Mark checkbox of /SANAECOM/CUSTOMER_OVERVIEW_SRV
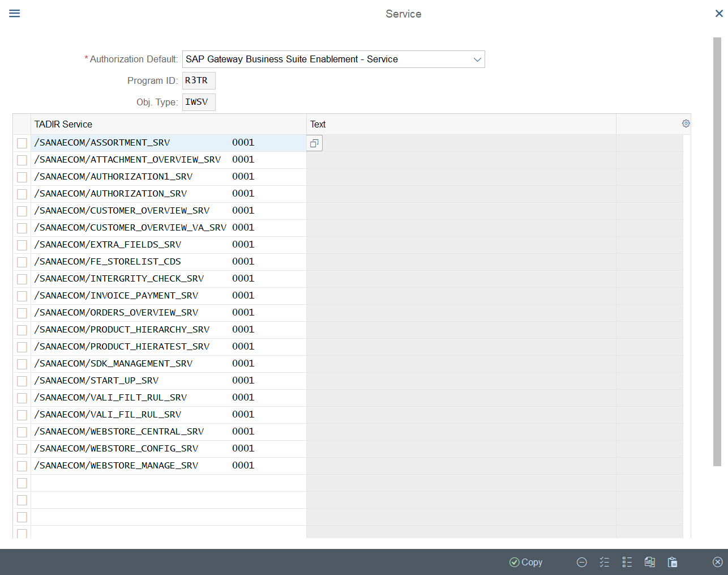The image size is (728, 575). pyautogui.click(x=22, y=211)
